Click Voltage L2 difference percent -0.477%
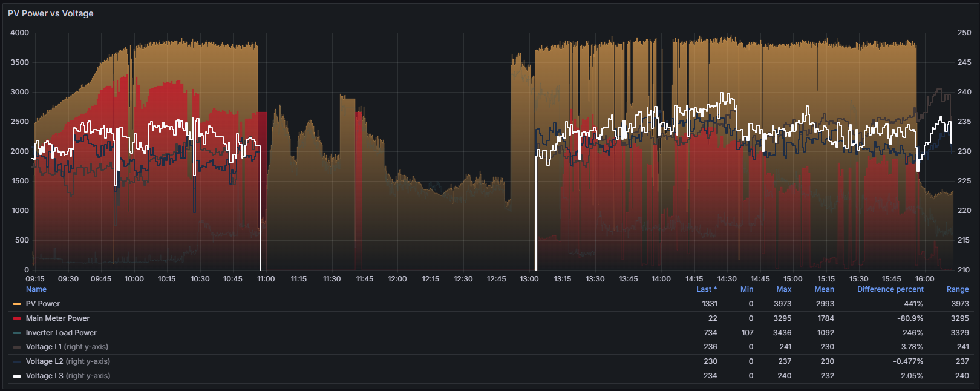 tap(908, 361)
